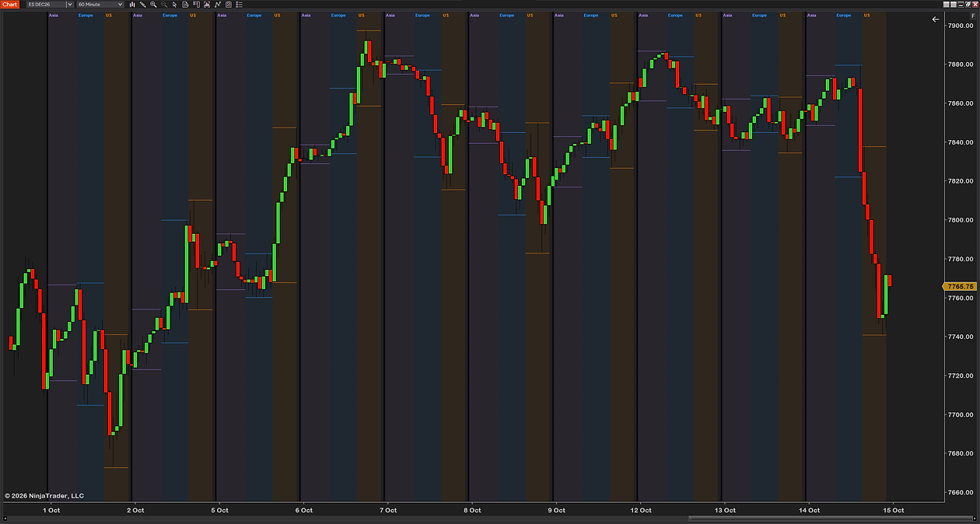Viewport: 980px width, 524px height.
Task: Click the 7680.00 price axis label
Action: [961, 453]
